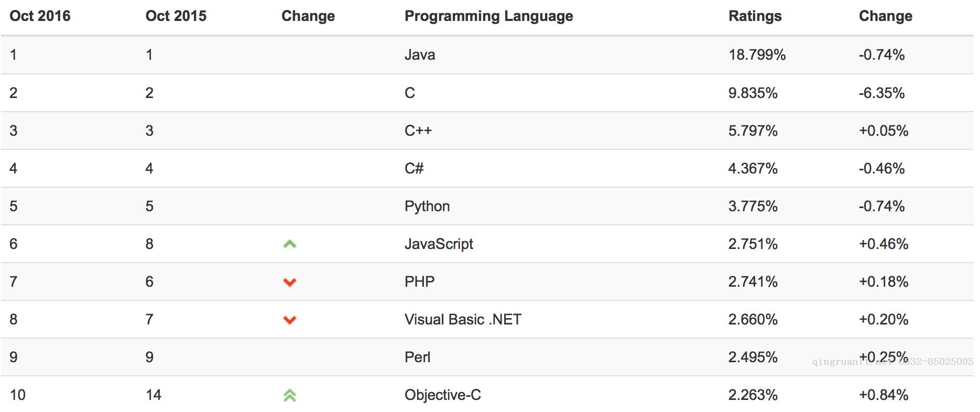The height and width of the screenshot is (412, 980).
Task: Click the PHP language name
Action: pos(419,281)
